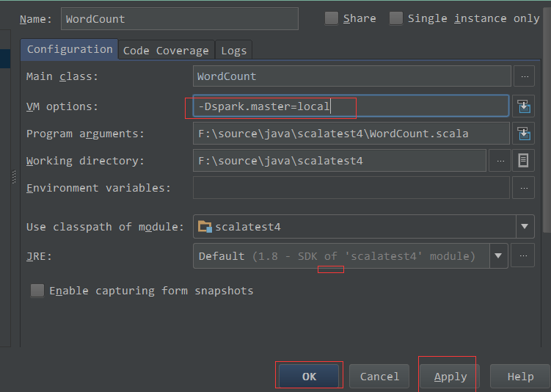Browse for Working directory with ellipsis button
The height and width of the screenshot is (392, 551).
(500, 160)
